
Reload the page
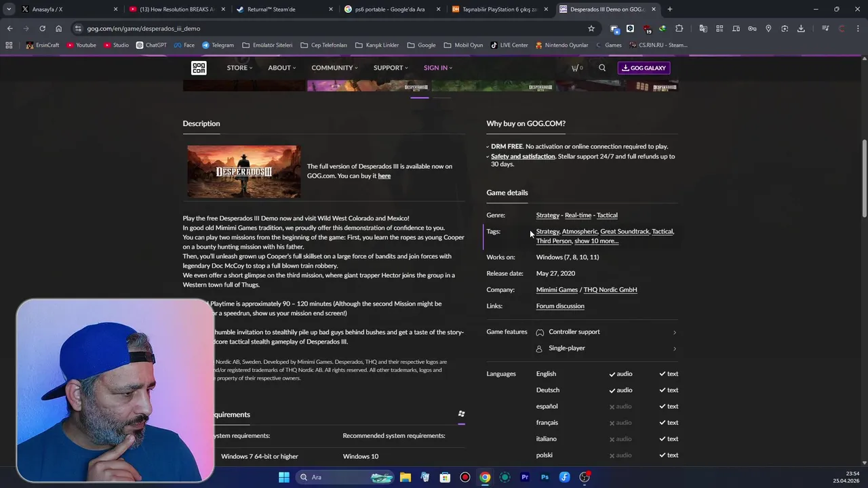point(42,28)
